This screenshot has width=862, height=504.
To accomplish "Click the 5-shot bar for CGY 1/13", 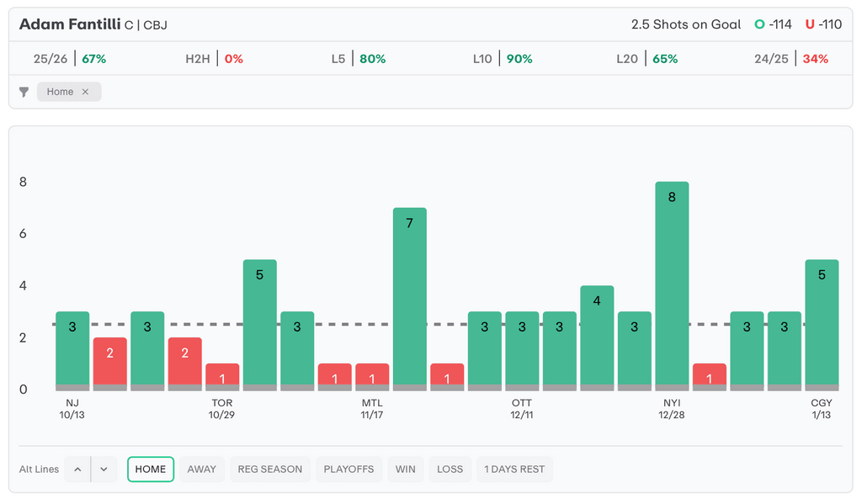I will (822, 324).
